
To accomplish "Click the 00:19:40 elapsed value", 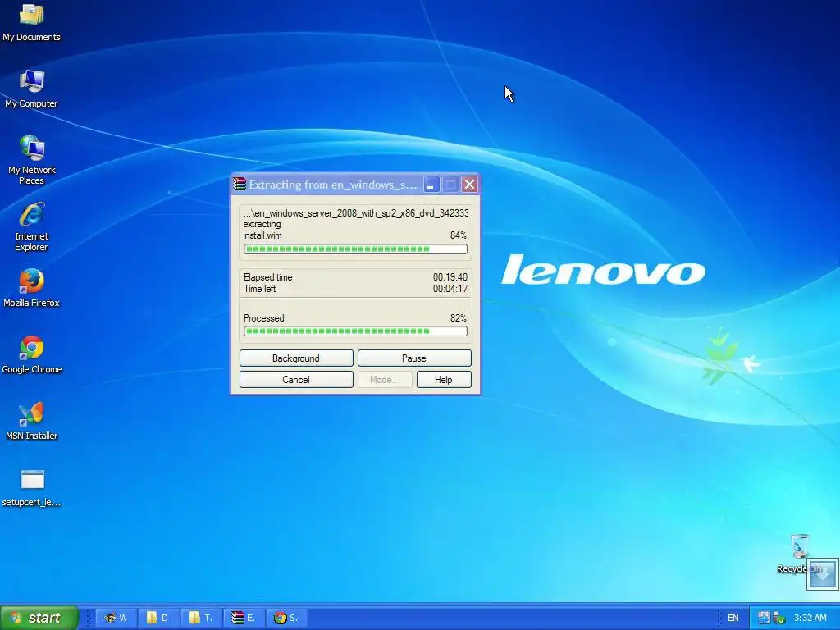I will click(x=450, y=277).
